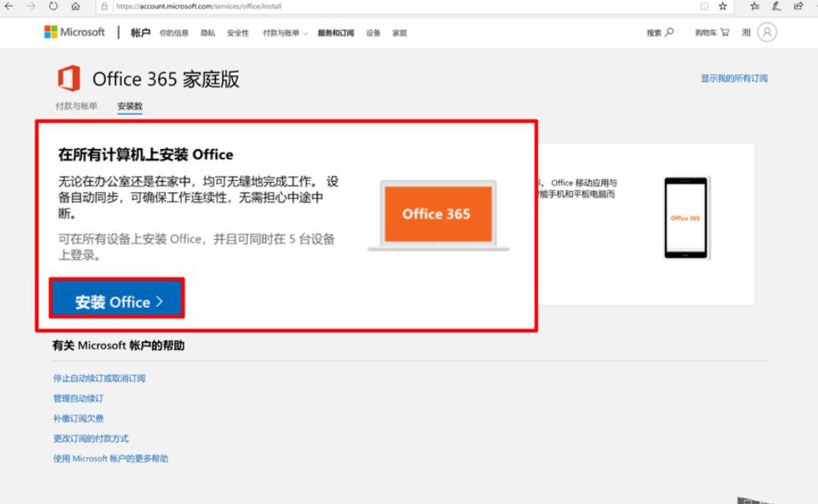The height and width of the screenshot is (504, 818).
Task: Open the 购物车 shopping cart icon
Action: 725,33
